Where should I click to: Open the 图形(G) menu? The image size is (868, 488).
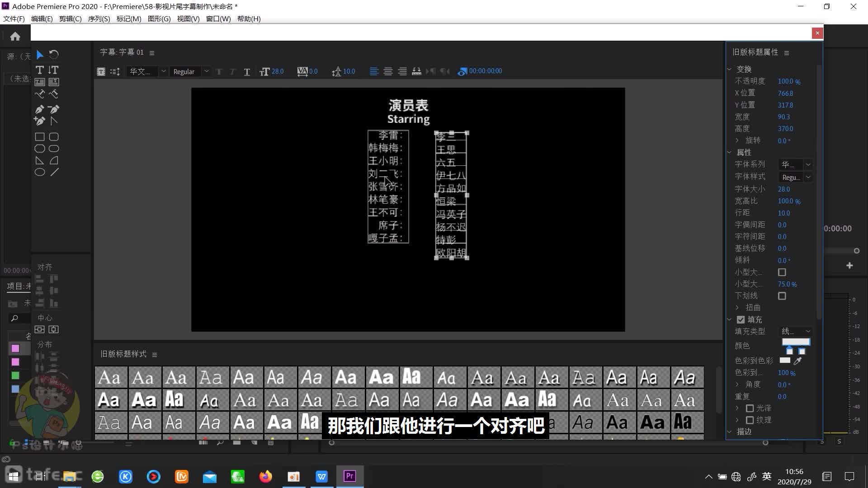click(159, 19)
